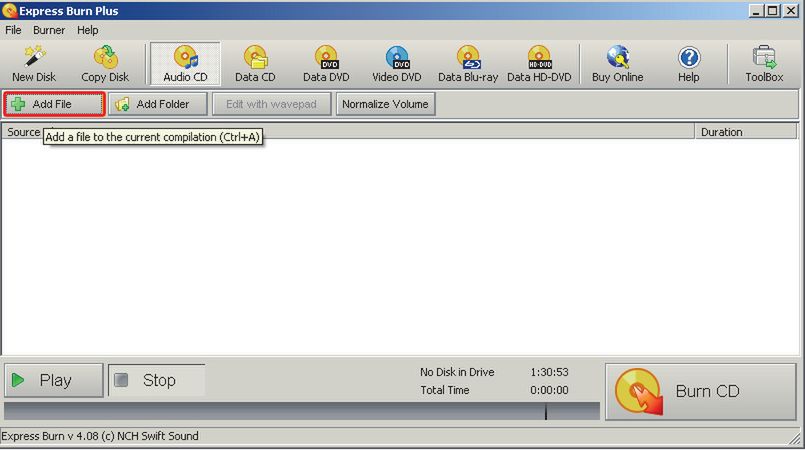Image resolution: width=805 pixels, height=450 pixels.
Task: Maximize the Express Burn Plus window
Action: coord(773,11)
